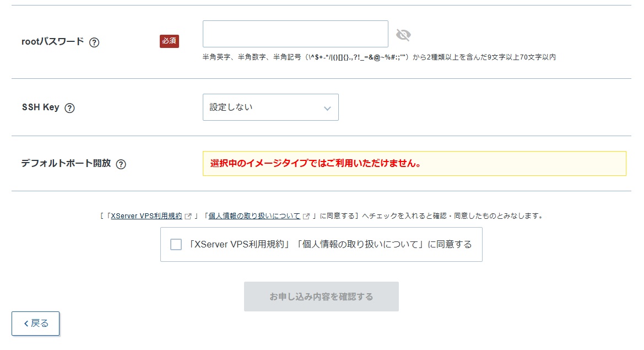Check the terms agreement checkbox
The image size is (644, 350).
pyautogui.click(x=176, y=244)
